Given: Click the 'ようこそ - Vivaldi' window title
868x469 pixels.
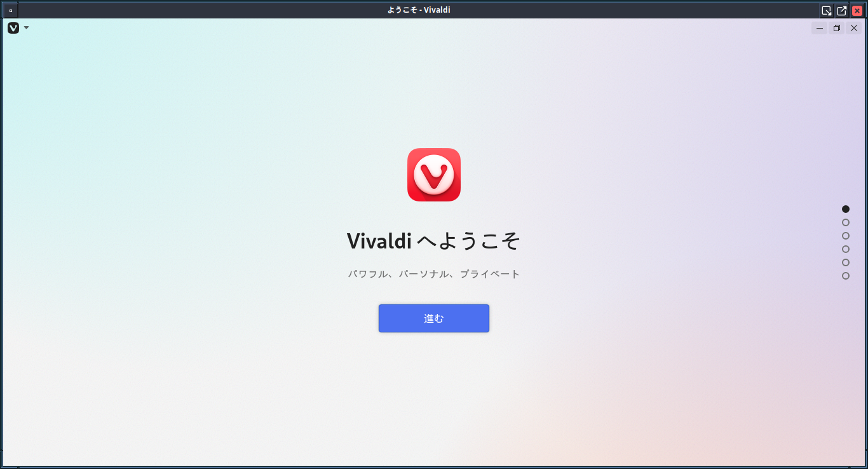Looking at the screenshot, I should point(419,10).
